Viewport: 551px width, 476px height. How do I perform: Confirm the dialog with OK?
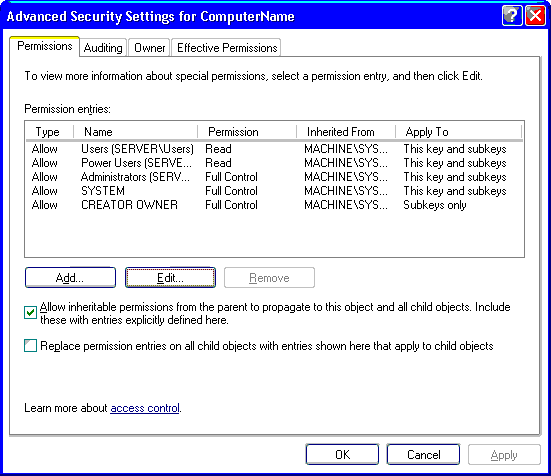pos(342,455)
